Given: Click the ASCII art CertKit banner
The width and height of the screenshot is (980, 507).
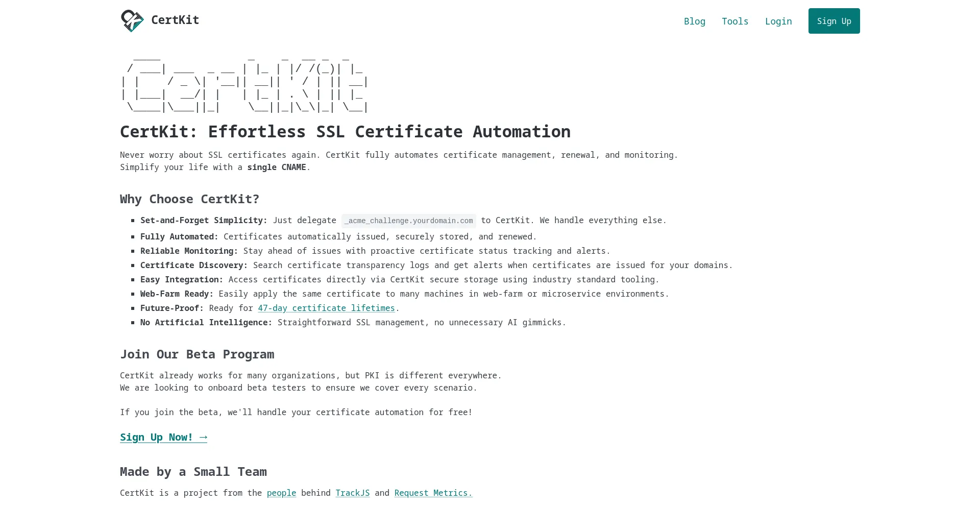Looking at the screenshot, I should point(244,84).
